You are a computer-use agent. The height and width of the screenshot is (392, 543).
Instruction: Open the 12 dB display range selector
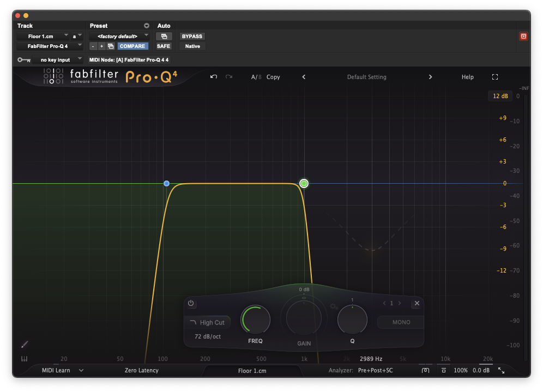(x=500, y=96)
